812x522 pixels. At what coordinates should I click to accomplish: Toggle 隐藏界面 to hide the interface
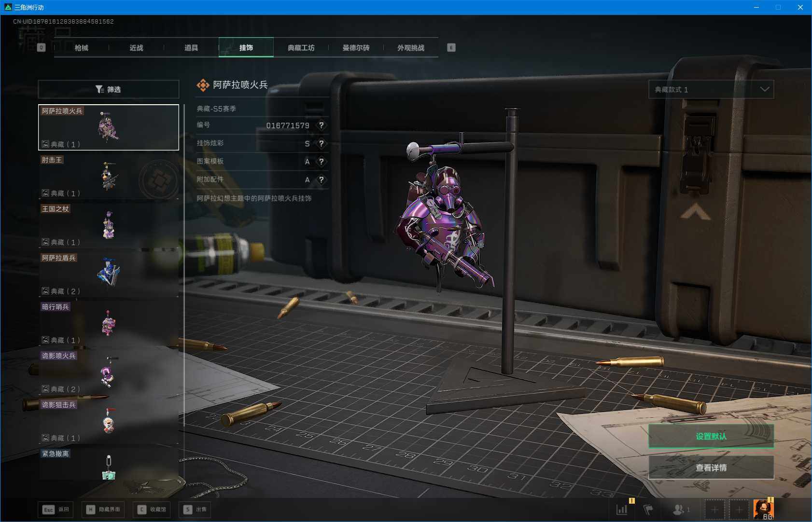coord(103,509)
